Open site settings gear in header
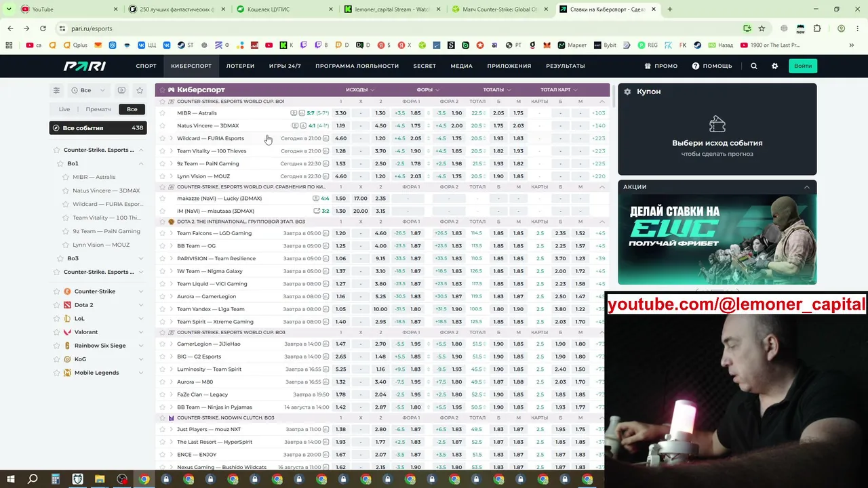 tap(775, 66)
